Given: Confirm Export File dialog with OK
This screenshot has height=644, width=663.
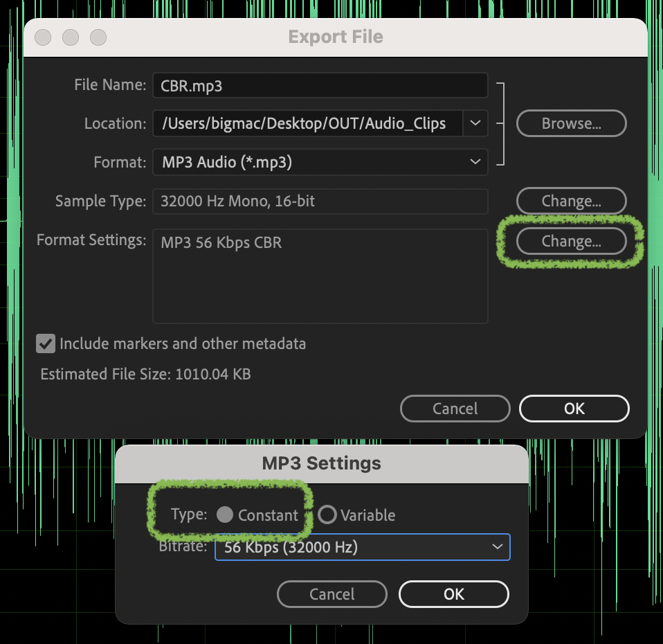Looking at the screenshot, I should [574, 409].
